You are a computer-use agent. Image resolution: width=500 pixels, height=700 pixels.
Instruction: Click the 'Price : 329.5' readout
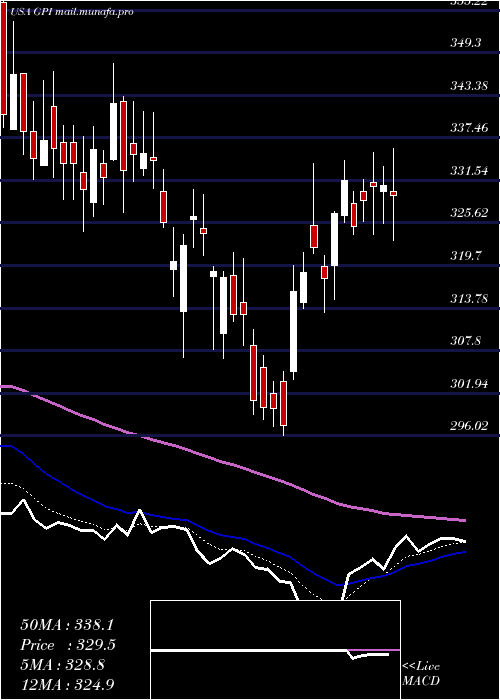pyautogui.click(x=68, y=645)
